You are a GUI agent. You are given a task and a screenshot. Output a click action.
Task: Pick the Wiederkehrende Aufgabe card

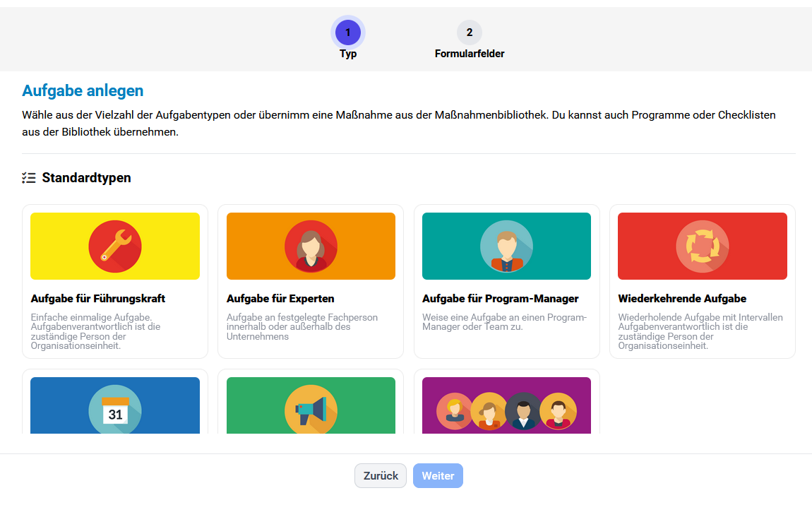pyautogui.click(x=702, y=281)
